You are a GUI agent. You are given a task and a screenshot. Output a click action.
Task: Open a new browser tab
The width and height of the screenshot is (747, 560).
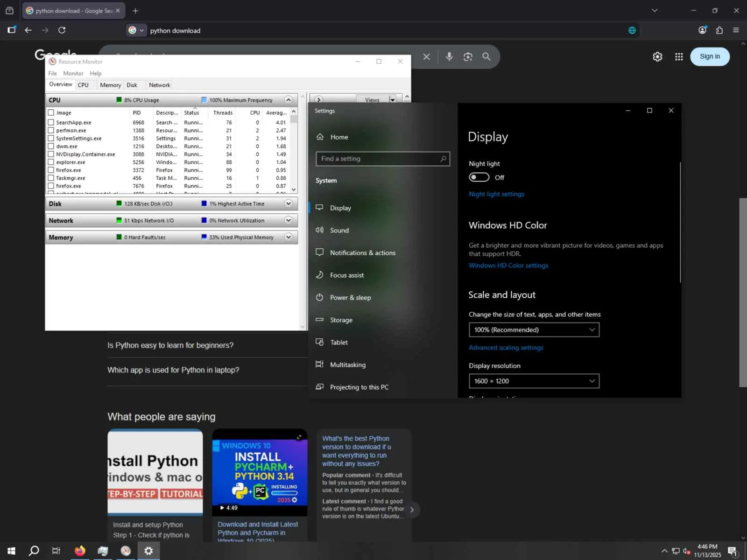pyautogui.click(x=135, y=11)
